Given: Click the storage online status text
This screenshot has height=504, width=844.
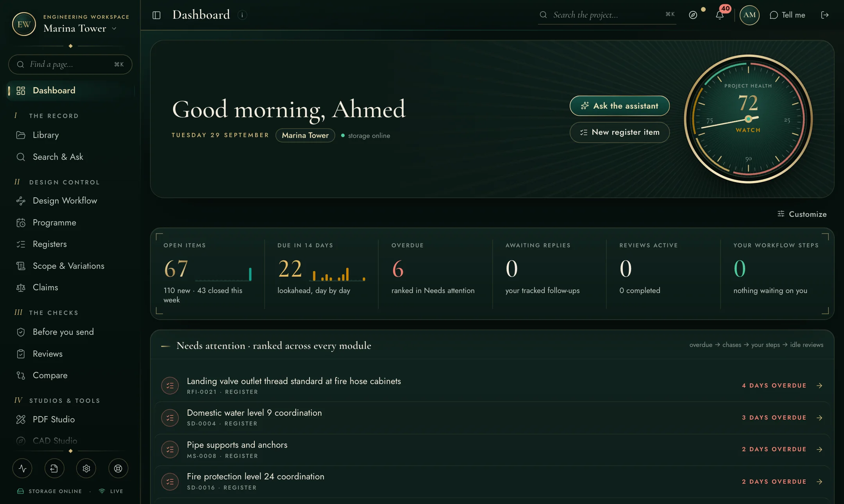Looking at the screenshot, I should [369, 136].
